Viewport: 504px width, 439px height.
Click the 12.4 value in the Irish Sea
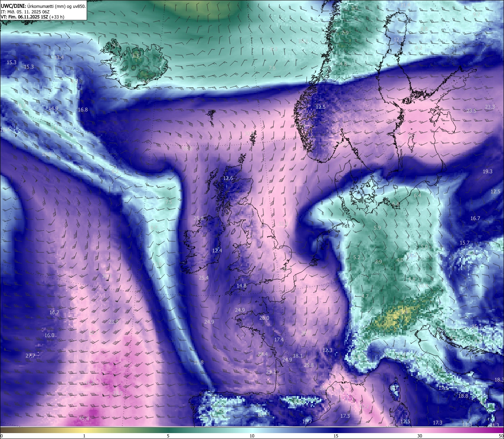(x=217, y=250)
